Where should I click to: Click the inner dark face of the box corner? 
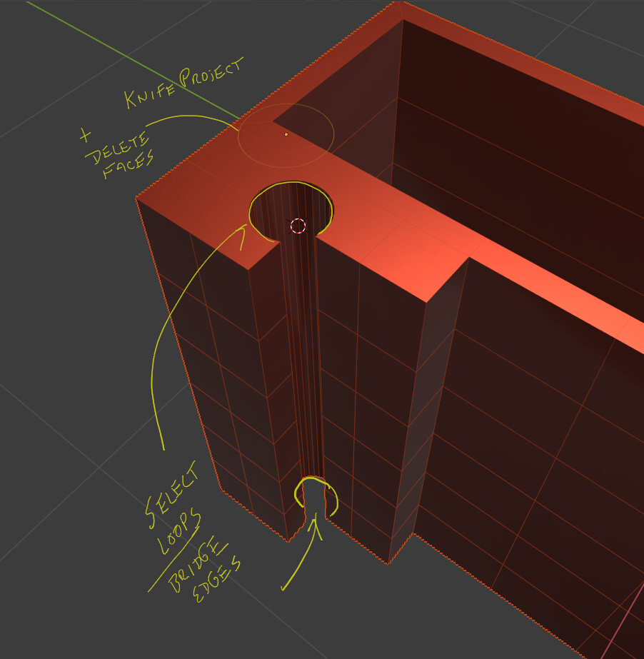[500, 143]
